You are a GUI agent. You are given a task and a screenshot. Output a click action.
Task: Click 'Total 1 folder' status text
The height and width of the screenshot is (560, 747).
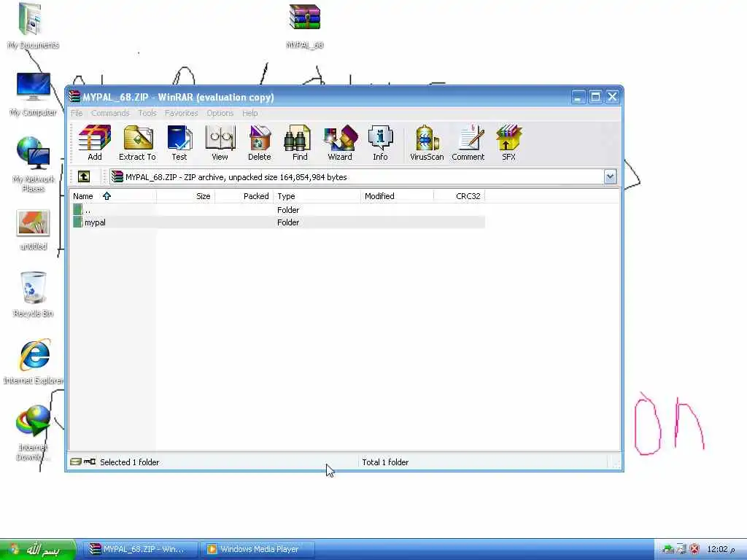(x=385, y=462)
